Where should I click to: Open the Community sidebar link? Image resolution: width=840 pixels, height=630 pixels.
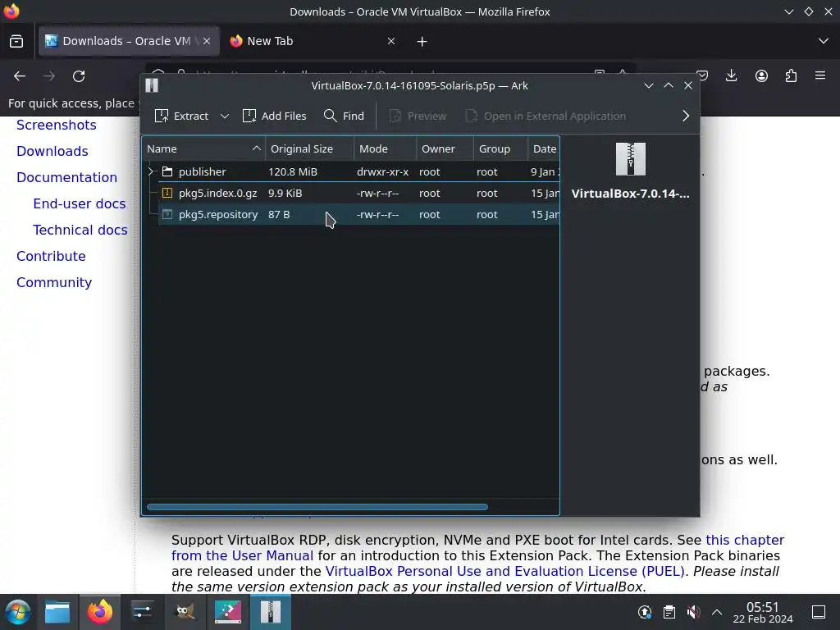54,282
